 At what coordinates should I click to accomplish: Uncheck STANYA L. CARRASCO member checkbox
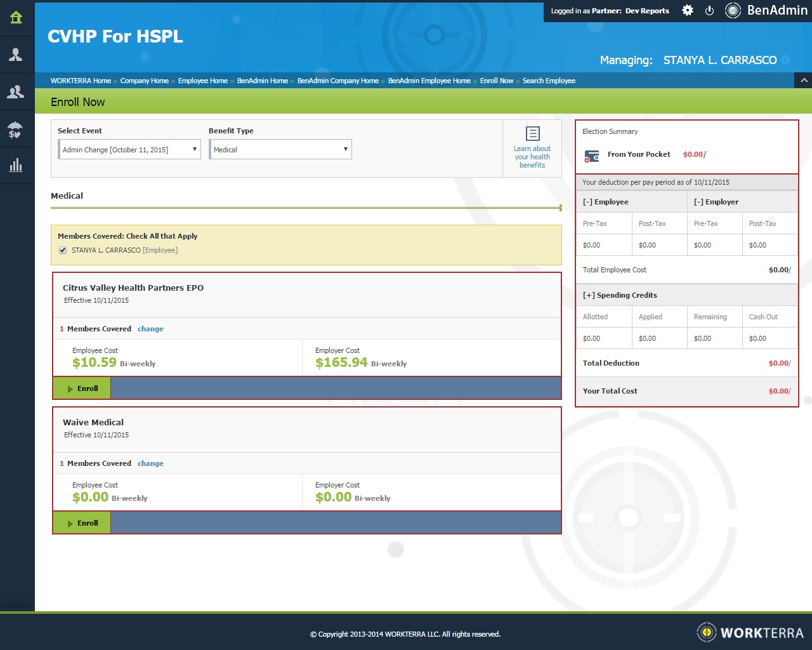pos(63,250)
